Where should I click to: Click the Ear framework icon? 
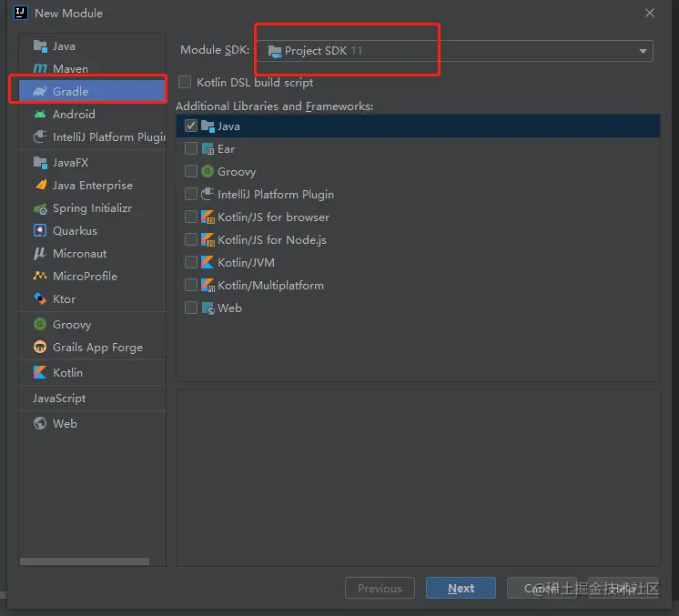pos(208,149)
